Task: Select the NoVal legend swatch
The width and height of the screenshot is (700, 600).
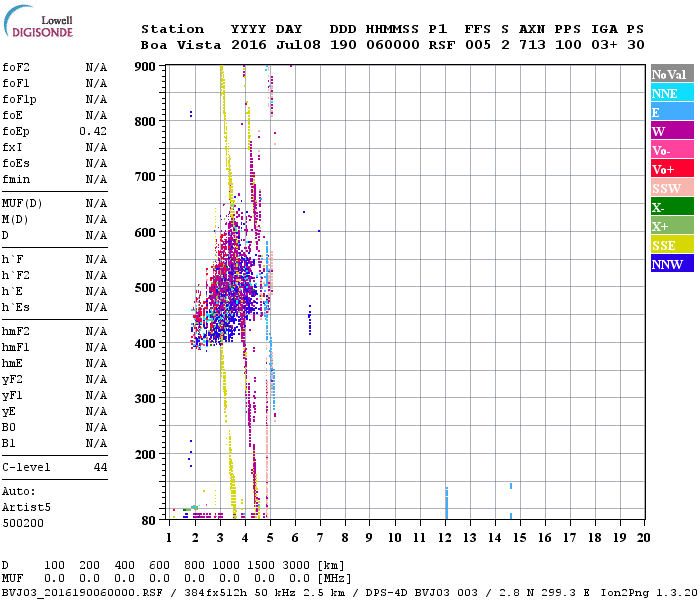Action: [x=672, y=74]
